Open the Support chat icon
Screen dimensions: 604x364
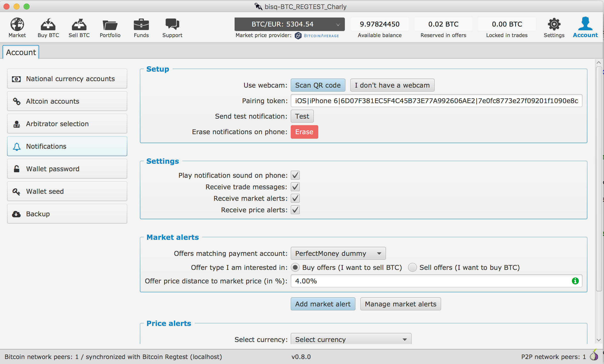[172, 24]
